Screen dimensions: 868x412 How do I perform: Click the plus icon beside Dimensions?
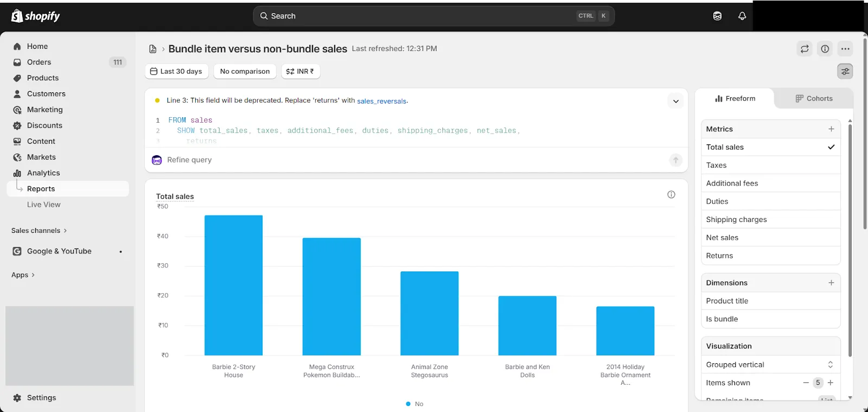tap(831, 283)
